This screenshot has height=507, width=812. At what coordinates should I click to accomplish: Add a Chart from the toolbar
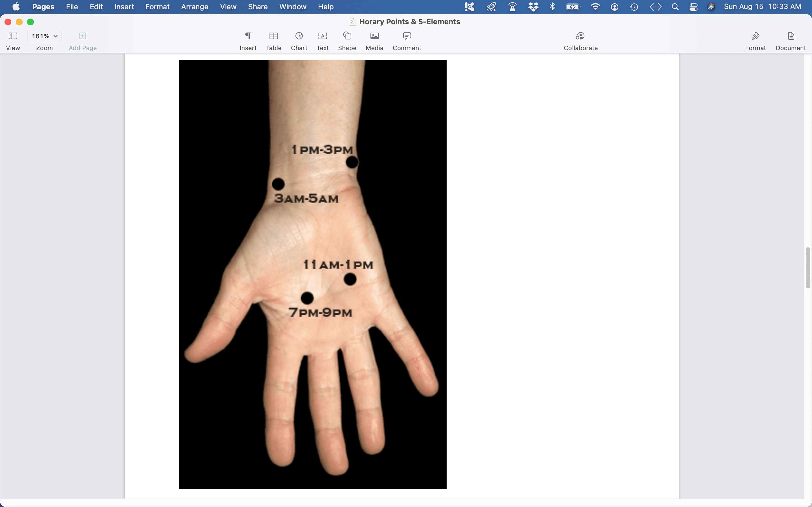click(299, 36)
